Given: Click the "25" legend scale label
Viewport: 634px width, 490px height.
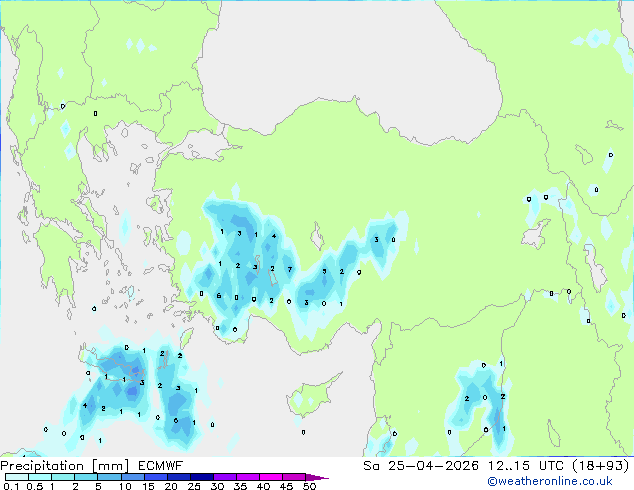Looking at the screenshot, I should (x=194, y=486).
